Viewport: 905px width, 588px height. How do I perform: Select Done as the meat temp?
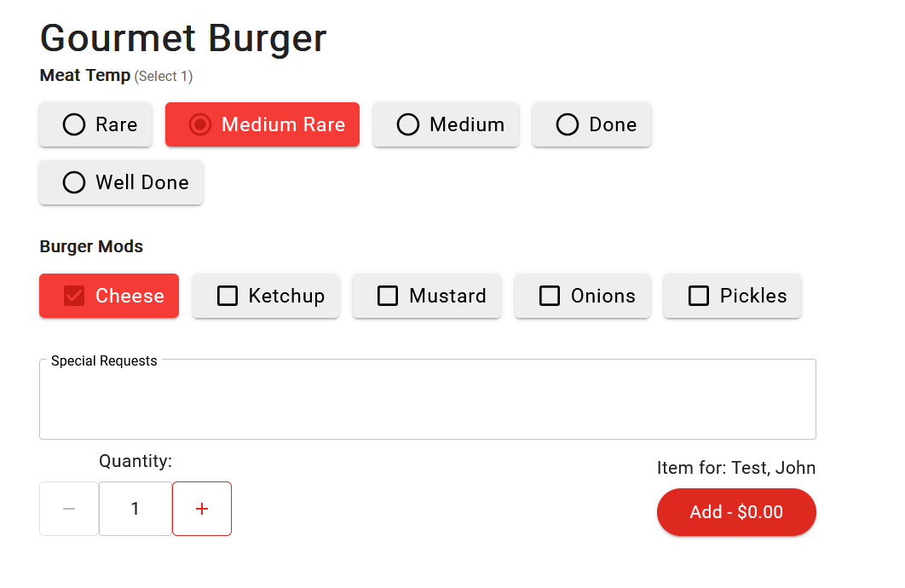(591, 125)
